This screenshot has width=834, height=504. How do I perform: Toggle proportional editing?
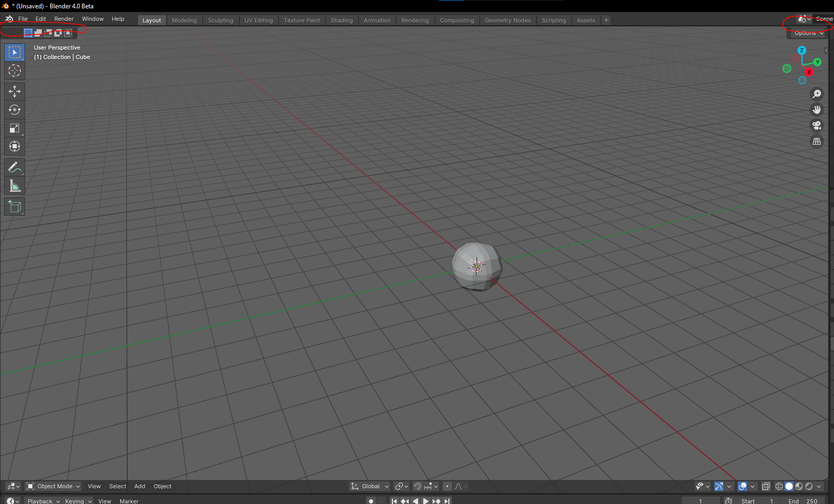point(447,486)
